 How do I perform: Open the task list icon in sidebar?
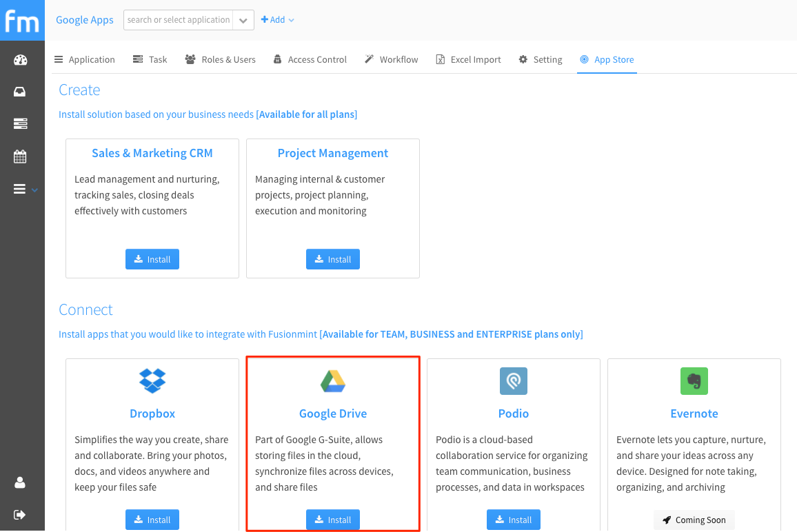click(x=20, y=123)
